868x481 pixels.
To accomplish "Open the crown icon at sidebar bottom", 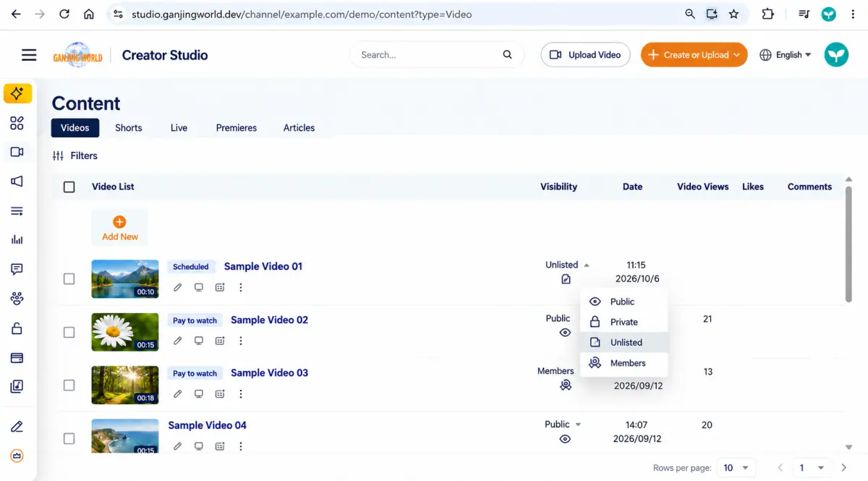I will tap(17, 456).
